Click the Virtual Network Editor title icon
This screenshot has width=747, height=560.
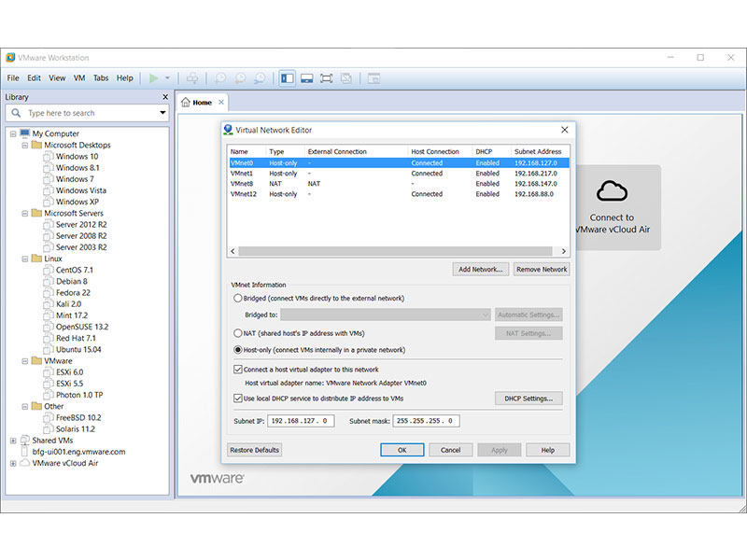coord(228,130)
